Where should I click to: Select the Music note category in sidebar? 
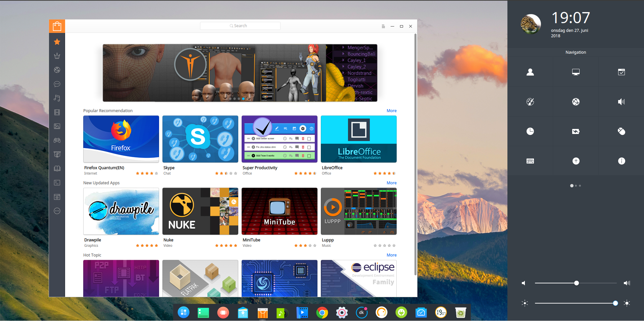click(x=57, y=98)
